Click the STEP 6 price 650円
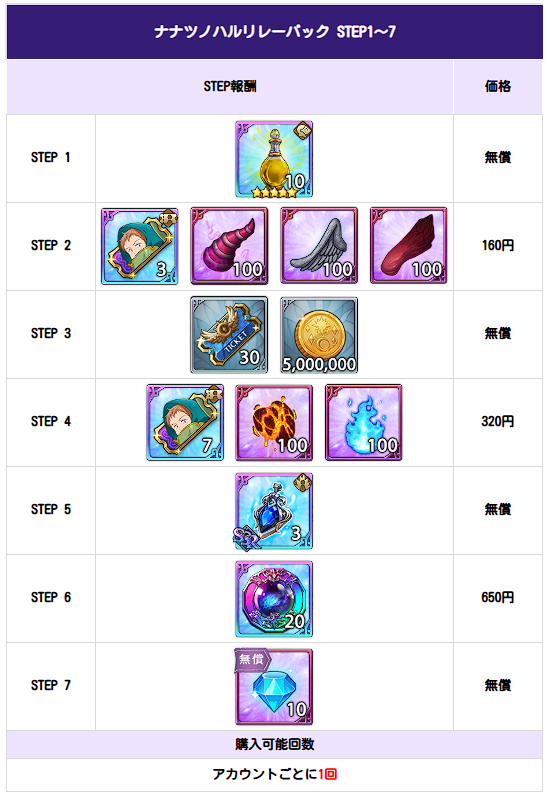 tap(498, 597)
